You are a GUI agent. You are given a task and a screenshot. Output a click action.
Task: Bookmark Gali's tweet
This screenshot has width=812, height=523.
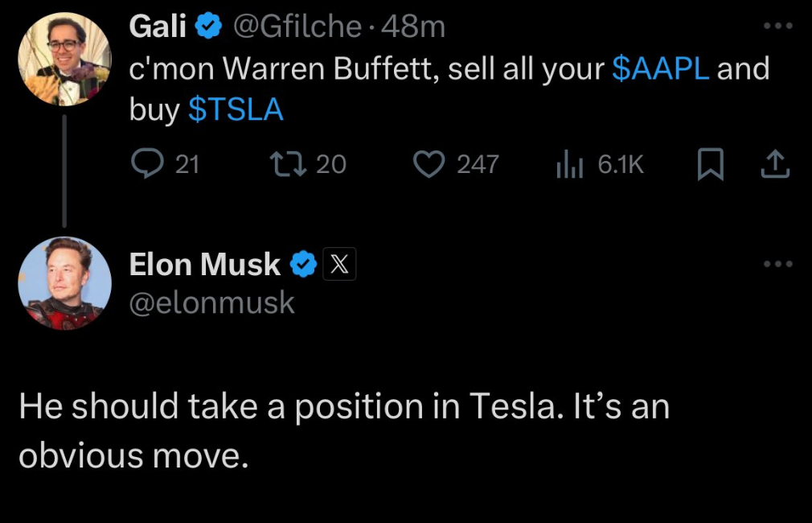711,164
